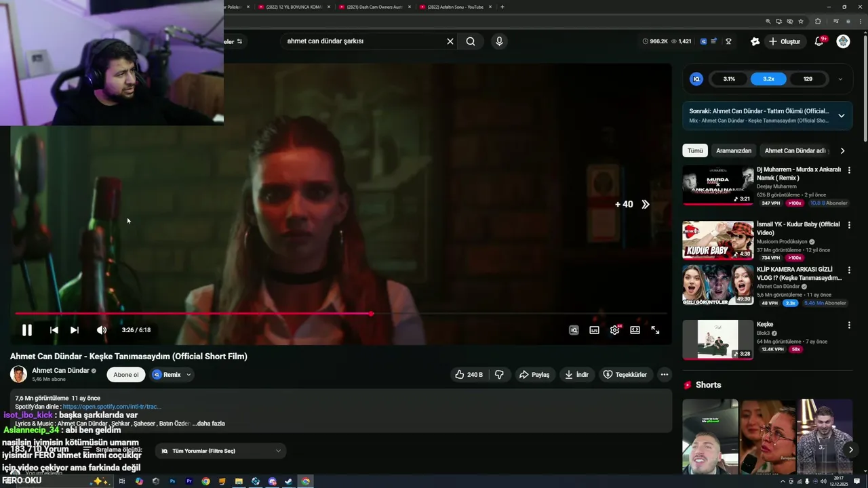Open vidIQ button in player controls

coord(574,330)
